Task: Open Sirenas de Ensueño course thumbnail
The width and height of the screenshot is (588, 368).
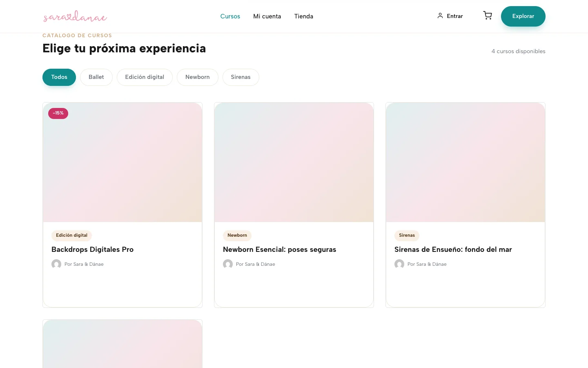Action: tap(465, 162)
